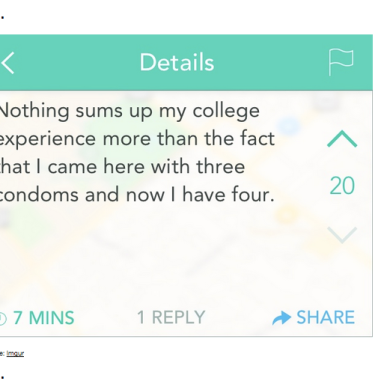
Task: Click the vote count 20
Action: pyautogui.click(x=342, y=186)
